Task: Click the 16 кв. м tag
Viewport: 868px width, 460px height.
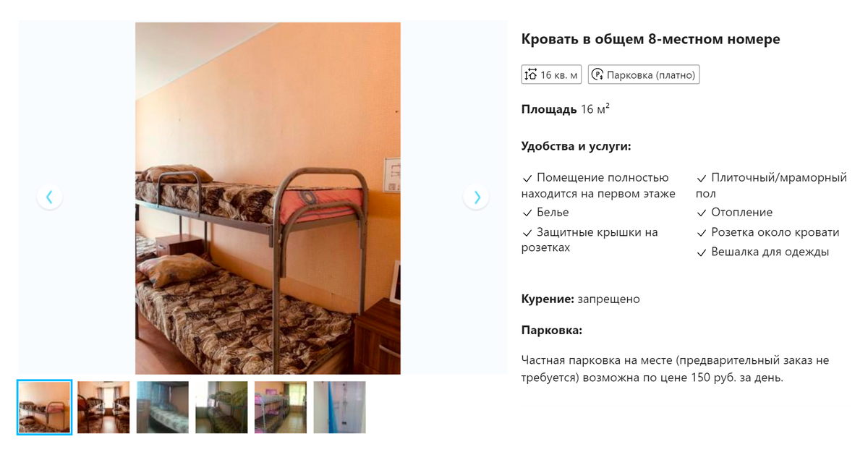Action: point(551,74)
